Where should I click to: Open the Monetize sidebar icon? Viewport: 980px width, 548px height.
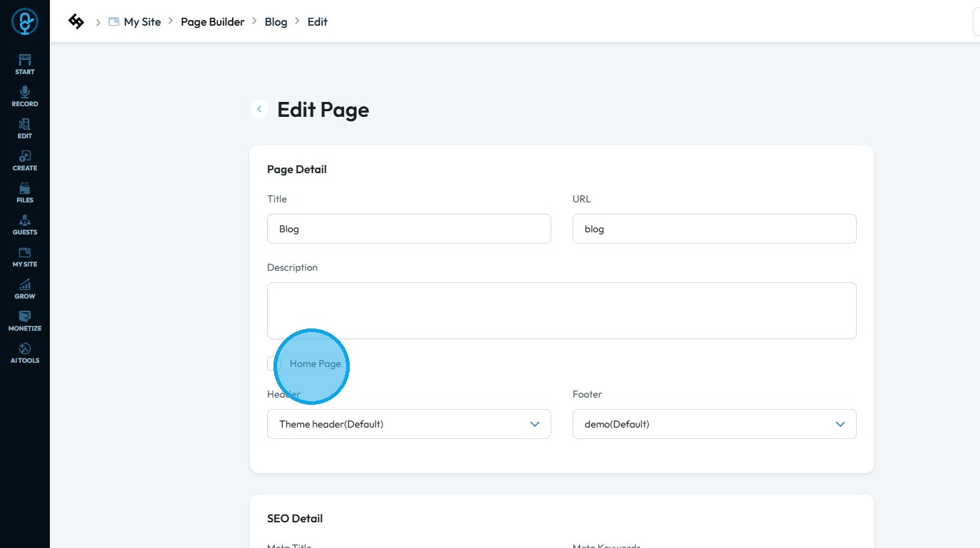coord(25,321)
